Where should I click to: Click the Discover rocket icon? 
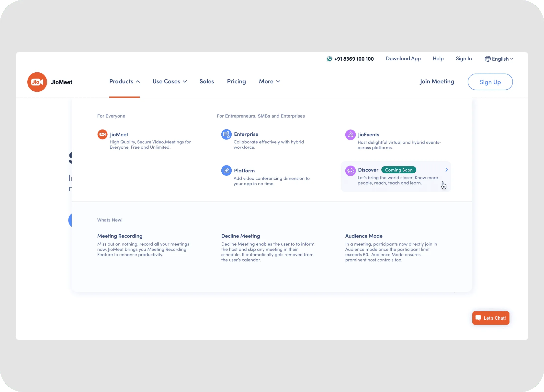(350, 171)
